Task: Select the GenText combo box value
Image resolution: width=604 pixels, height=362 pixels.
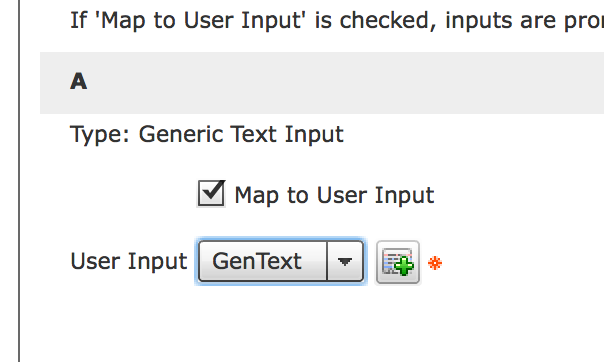Action: [x=280, y=261]
